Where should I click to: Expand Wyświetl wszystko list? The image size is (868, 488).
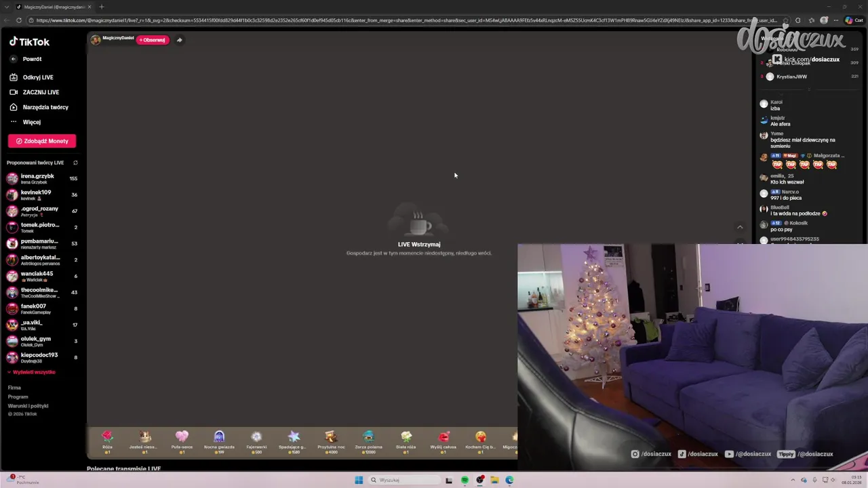tap(31, 372)
